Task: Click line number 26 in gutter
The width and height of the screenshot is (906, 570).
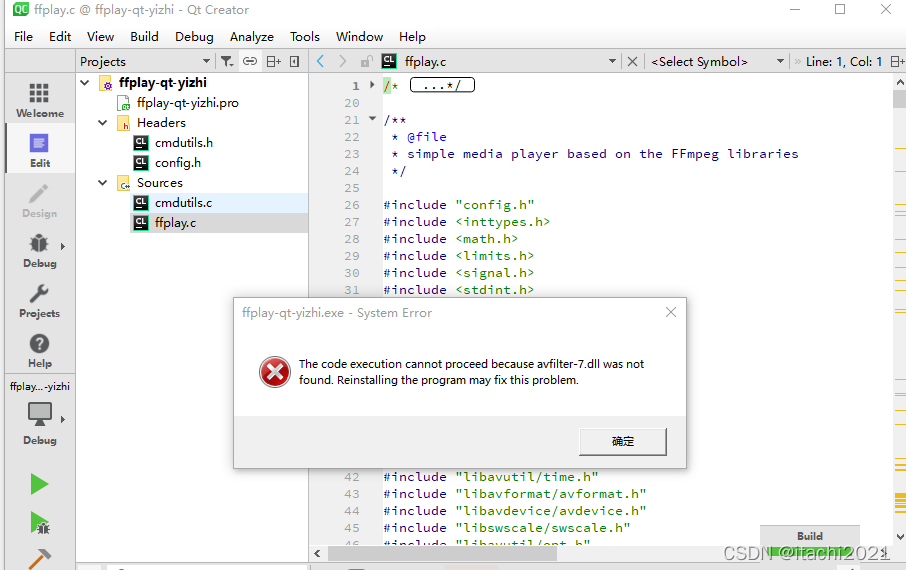Action: coord(352,205)
